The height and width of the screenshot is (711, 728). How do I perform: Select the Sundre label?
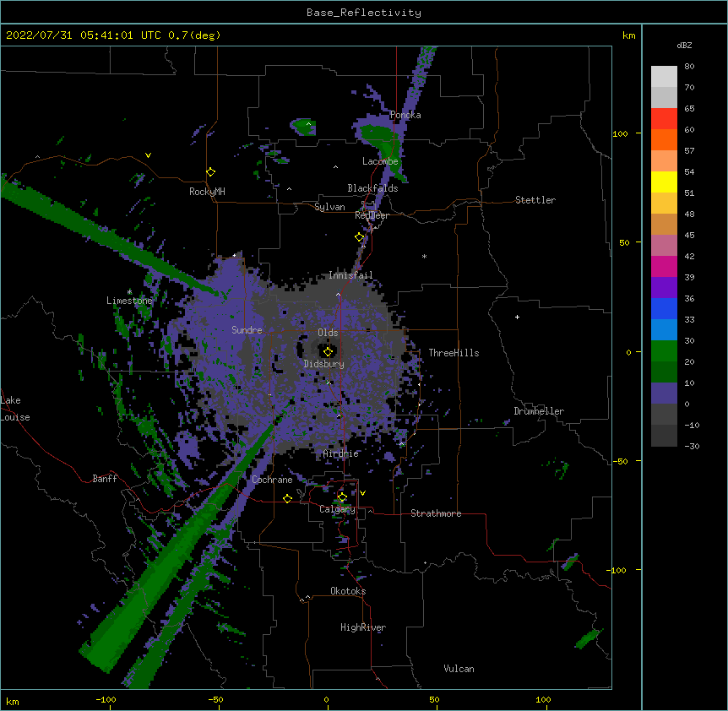[x=247, y=330]
